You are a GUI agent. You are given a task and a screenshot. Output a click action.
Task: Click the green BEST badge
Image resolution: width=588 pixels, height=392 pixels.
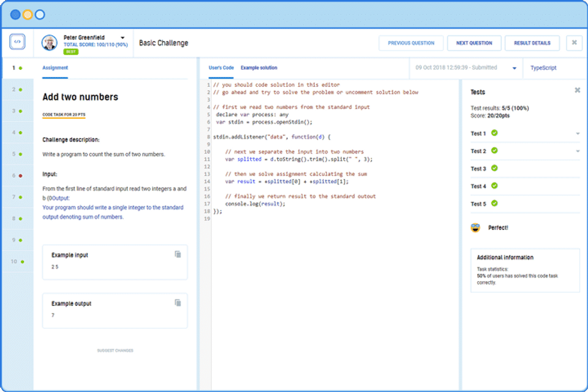71,52
